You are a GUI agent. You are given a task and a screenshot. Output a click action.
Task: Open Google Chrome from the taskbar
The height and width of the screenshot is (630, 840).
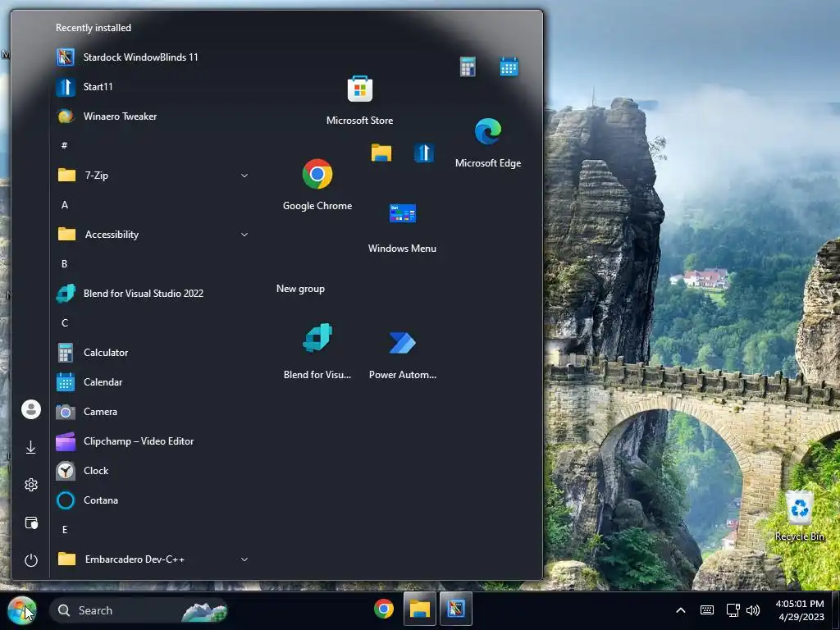pos(384,609)
